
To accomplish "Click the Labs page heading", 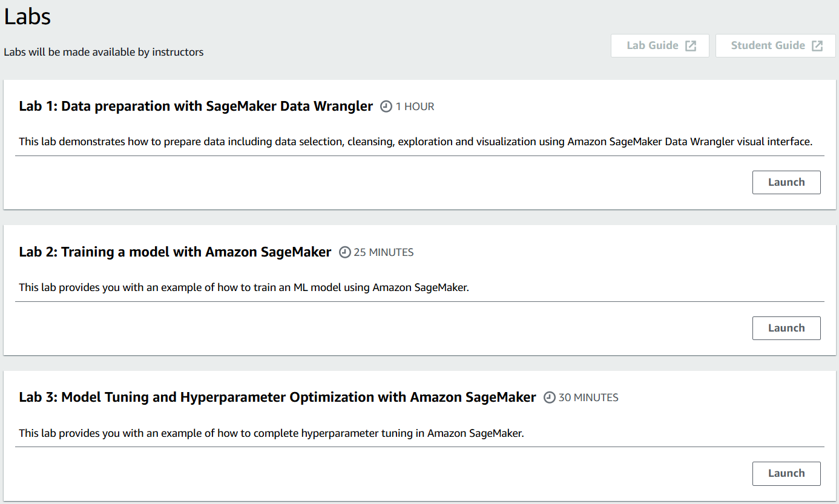I will pyautogui.click(x=27, y=16).
